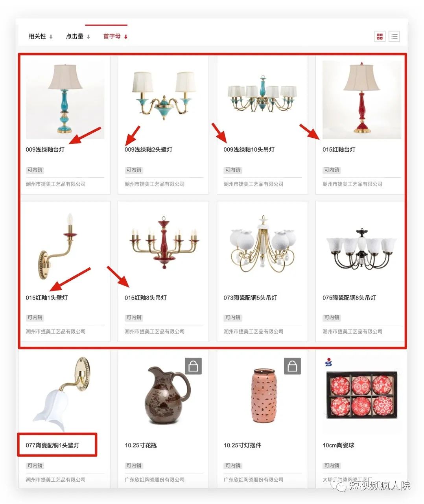Click 广东欣红陶瓷股份有限公司 under 10.25寸花瓶
The width and height of the screenshot is (424, 504).
(155, 480)
